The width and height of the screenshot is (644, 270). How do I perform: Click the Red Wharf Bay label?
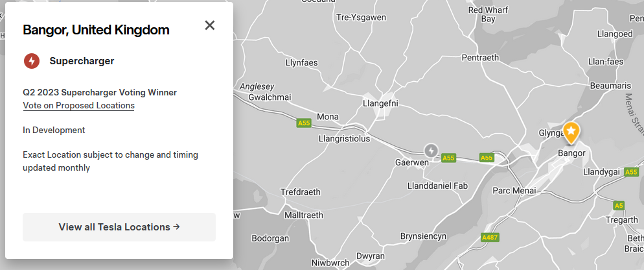488,14
